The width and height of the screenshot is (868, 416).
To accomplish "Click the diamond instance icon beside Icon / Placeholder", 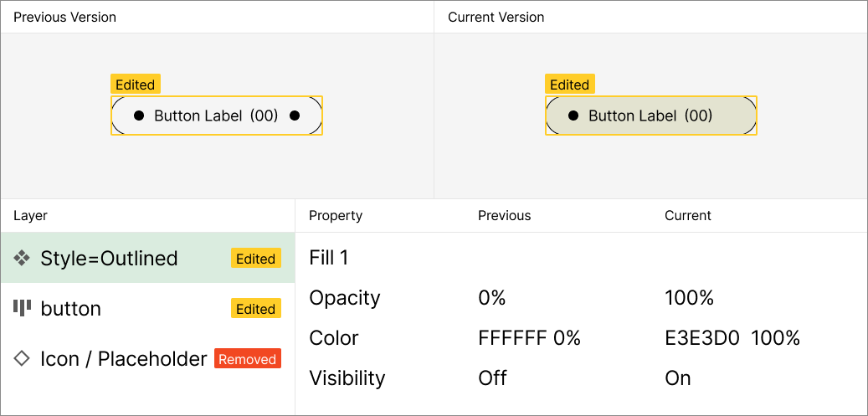I will coord(22,358).
